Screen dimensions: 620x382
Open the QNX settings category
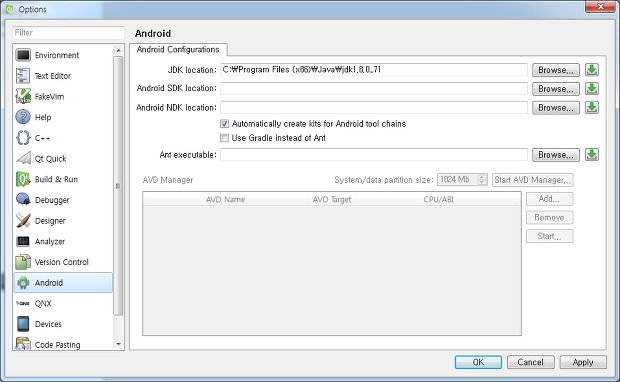pos(63,303)
